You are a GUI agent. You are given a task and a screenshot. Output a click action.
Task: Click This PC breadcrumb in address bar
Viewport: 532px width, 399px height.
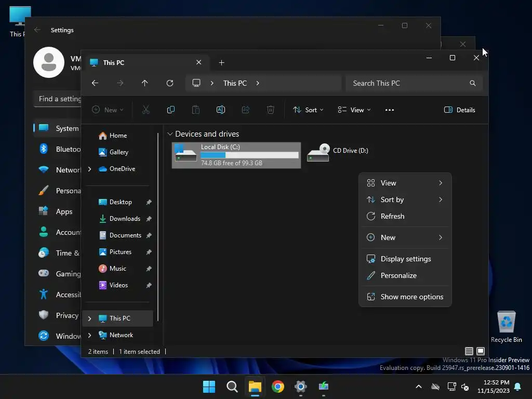(x=235, y=83)
